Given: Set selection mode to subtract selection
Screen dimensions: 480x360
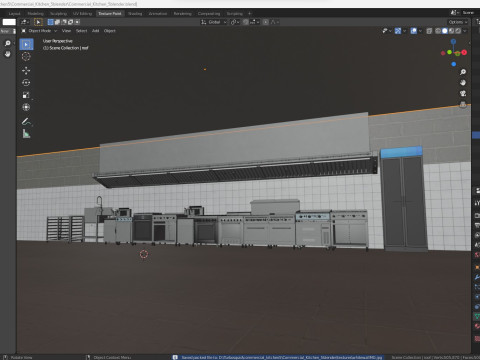Looking at the screenshot, I should tap(64, 22).
